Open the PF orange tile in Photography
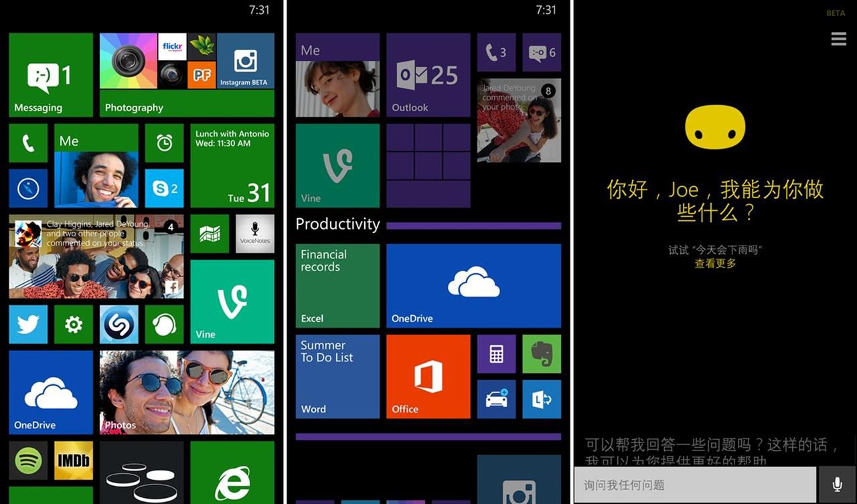857x504 pixels. coord(202,75)
